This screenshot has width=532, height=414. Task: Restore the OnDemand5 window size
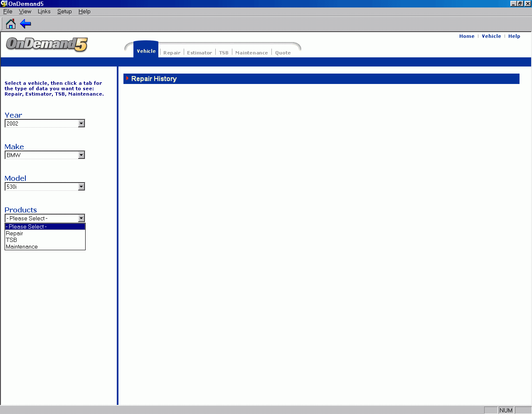(520, 4)
